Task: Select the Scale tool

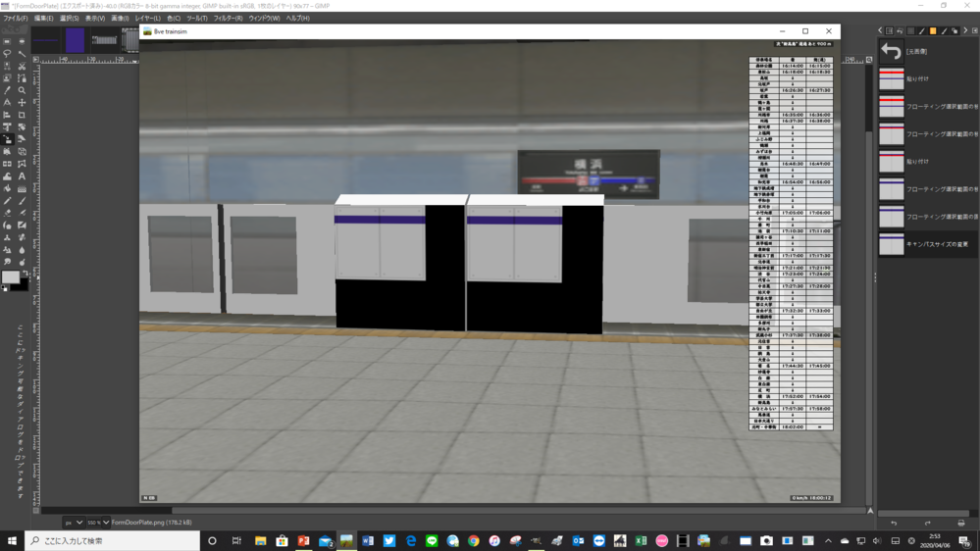Action: [x=7, y=139]
